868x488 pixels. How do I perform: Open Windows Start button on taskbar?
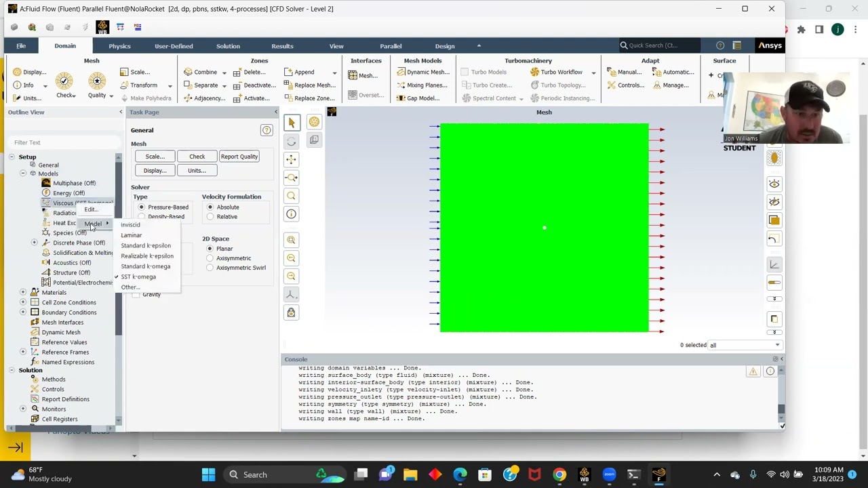click(208, 474)
